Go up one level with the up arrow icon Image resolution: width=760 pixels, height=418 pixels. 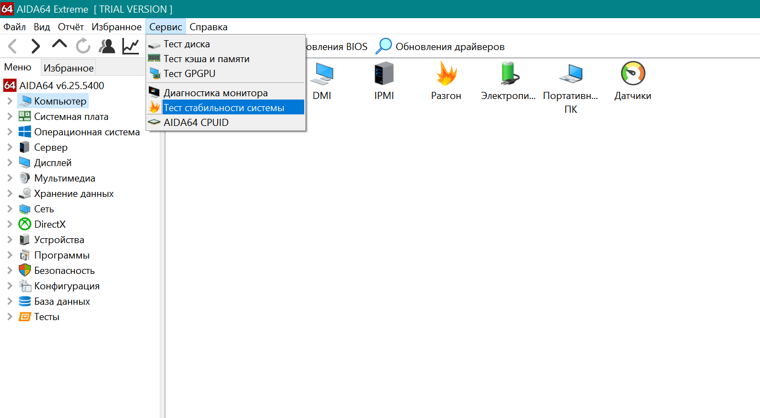coord(59,45)
